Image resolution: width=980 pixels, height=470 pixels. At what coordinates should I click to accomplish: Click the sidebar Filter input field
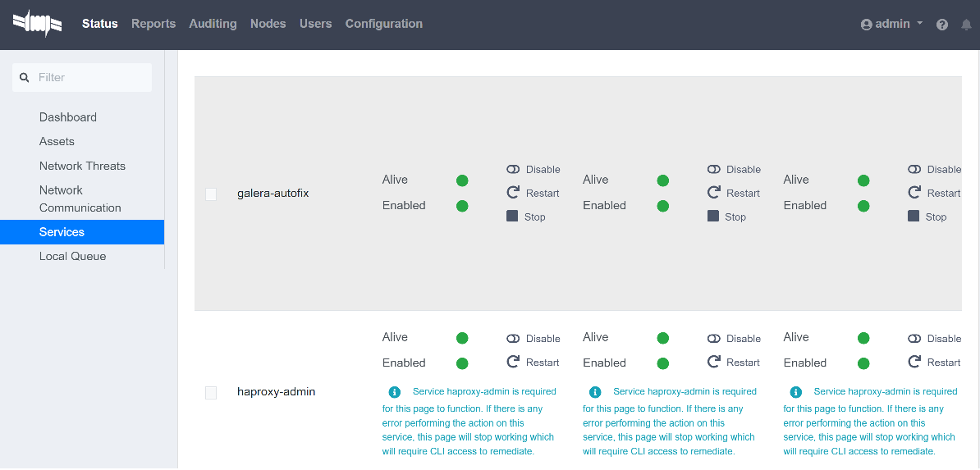pos(90,77)
